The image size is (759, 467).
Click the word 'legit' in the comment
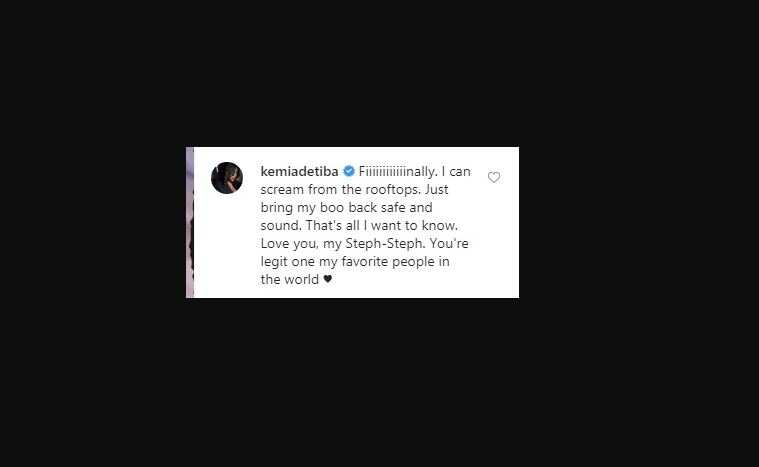(x=273, y=262)
